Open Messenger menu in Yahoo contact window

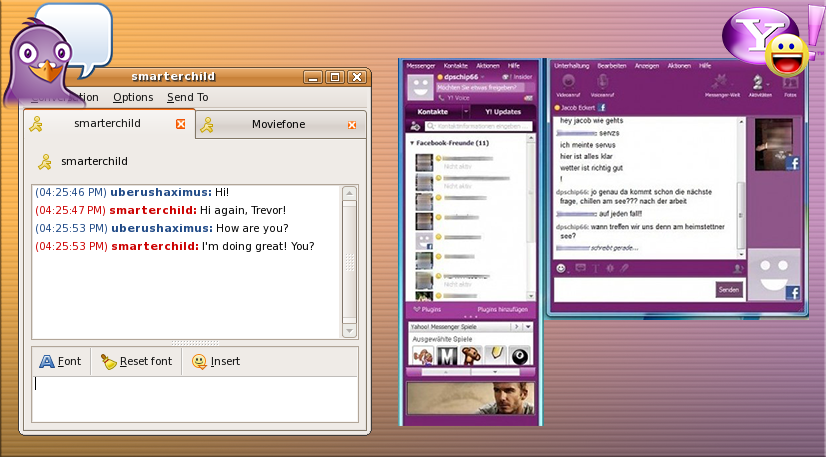(420, 66)
